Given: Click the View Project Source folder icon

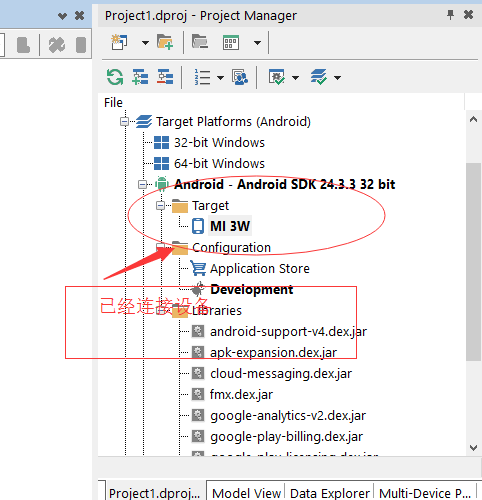Looking at the screenshot, I should [x=200, y=42].
